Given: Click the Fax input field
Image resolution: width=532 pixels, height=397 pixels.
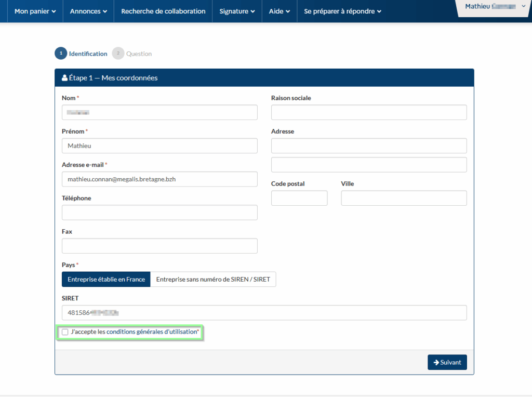Looking at the screenshot, I should click(159, 246).
